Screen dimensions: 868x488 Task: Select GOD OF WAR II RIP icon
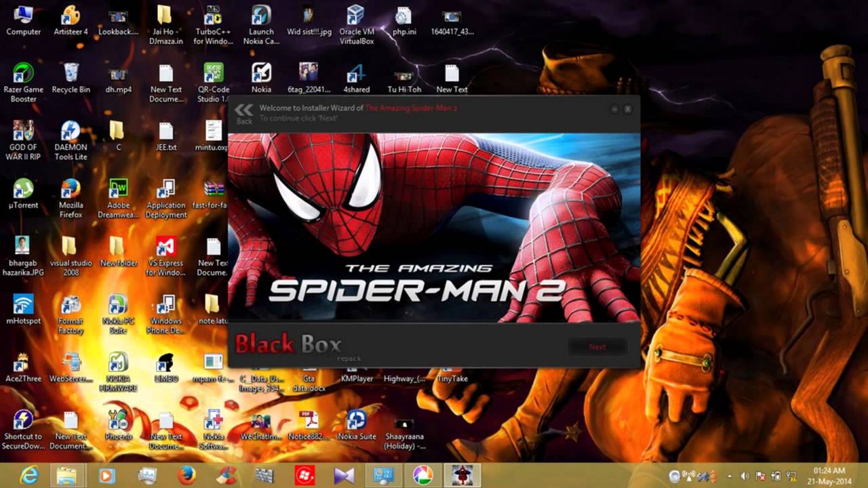pos(24,140)
